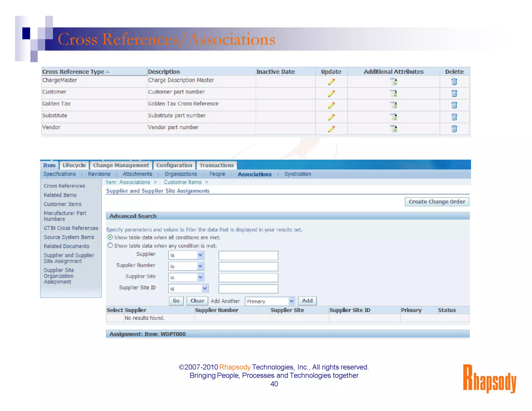This screenshot has height=411, width=532.
Task: Open the GTIN Cross References sidebar link
Action: pos(71,228)
